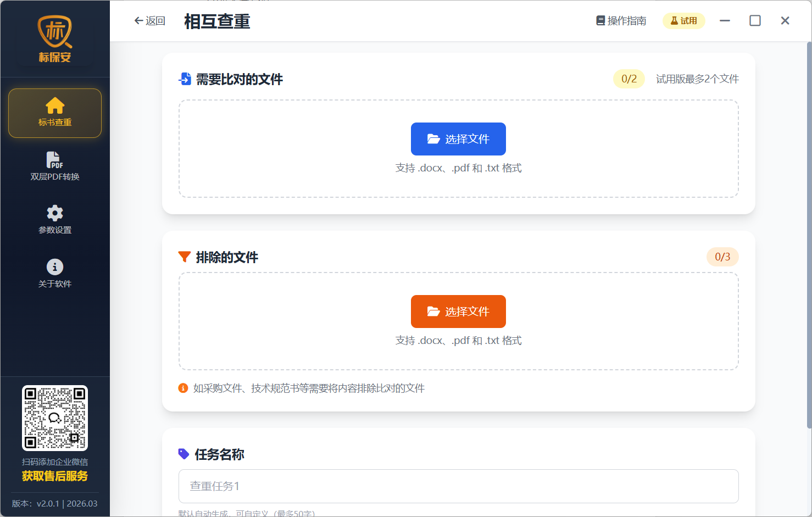Viewport: 812px width, 517px height.
Task: Click the 需要比对的文件 document icon
Action: tap(185, 79)
